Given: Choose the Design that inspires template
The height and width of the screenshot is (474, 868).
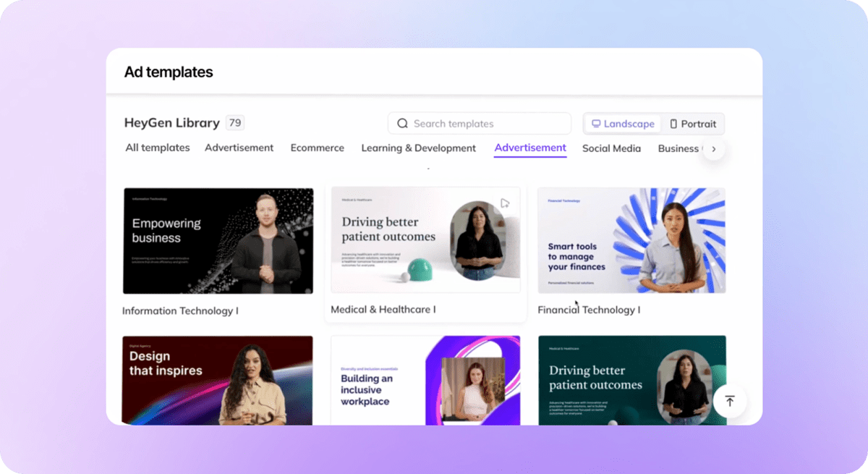Looking at the screenshot, I should pyautogui.click(x=218, y=380).
